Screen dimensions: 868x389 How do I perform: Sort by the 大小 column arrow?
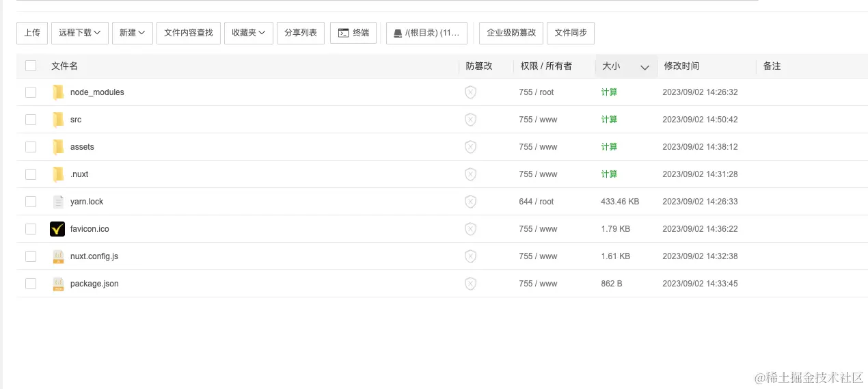click(x=644, y=67)
